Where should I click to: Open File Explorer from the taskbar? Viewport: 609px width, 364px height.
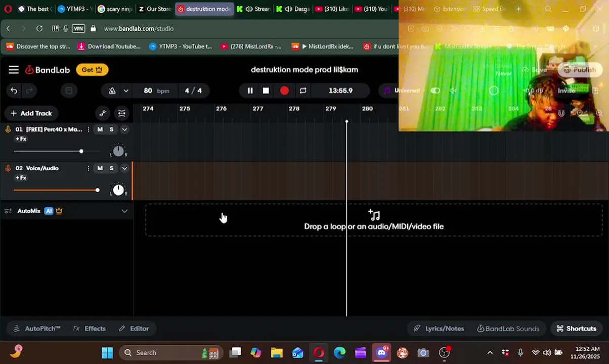pos(277,353)
